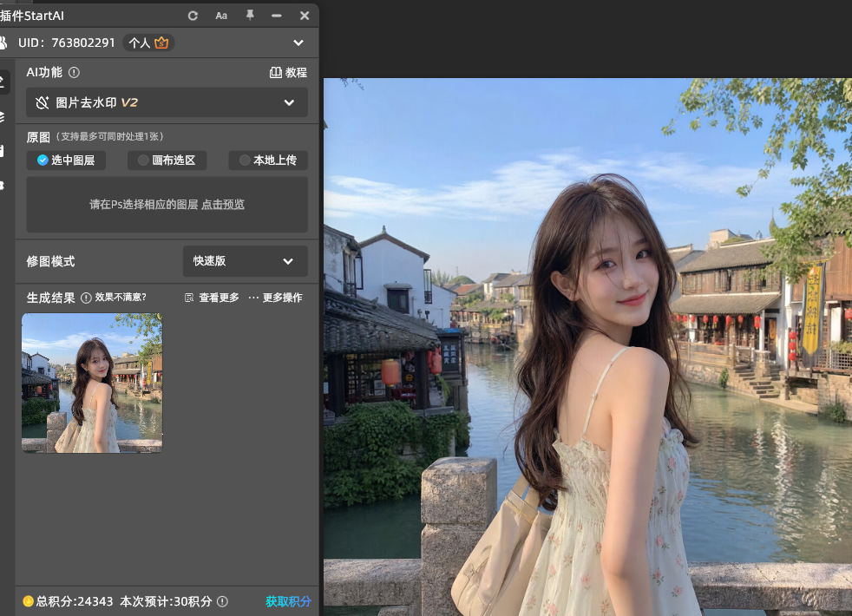Click the layer preview box 点击预览
The height and width of the screenshot is (616, 852).
coord(167,205)
